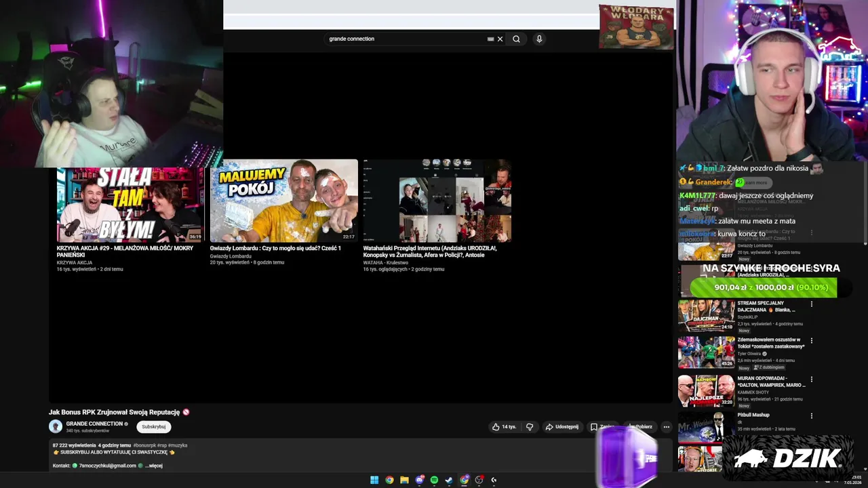Click the #bonusrpk hashtag
This screenshot has width=868, height=488.
[x=144, y=445]
